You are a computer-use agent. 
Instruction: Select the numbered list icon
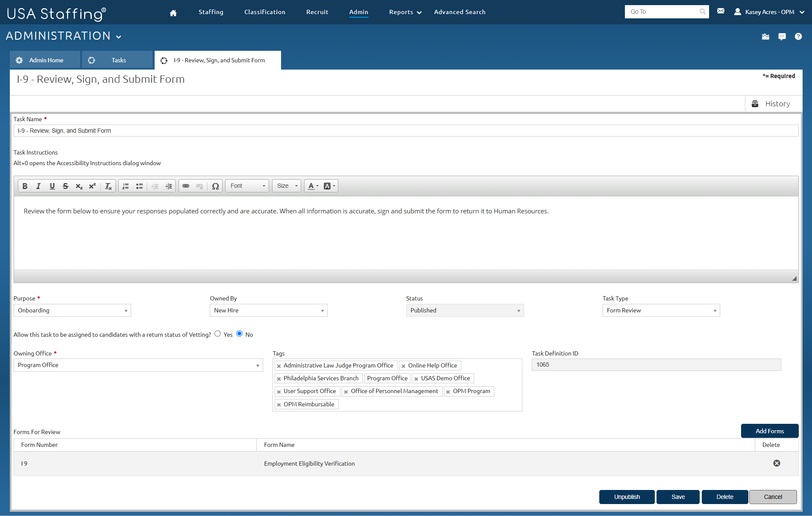tap(125, 186)
